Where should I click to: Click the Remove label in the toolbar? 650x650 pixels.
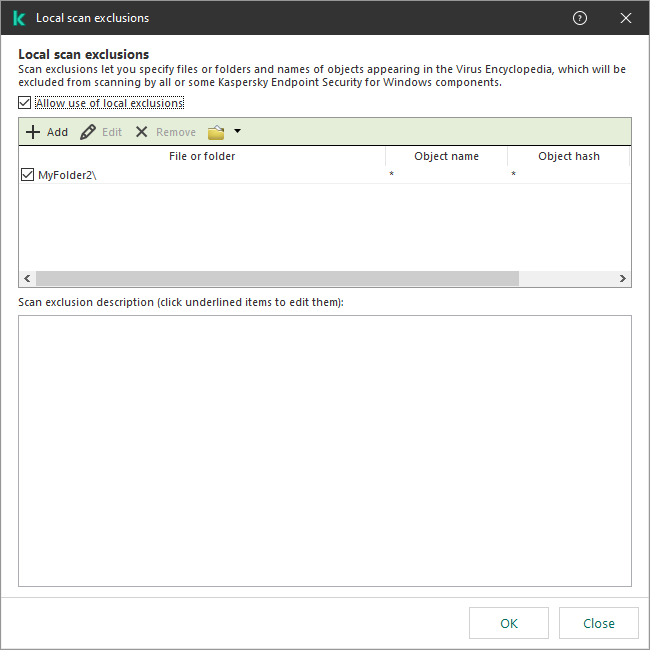(176, 132)
